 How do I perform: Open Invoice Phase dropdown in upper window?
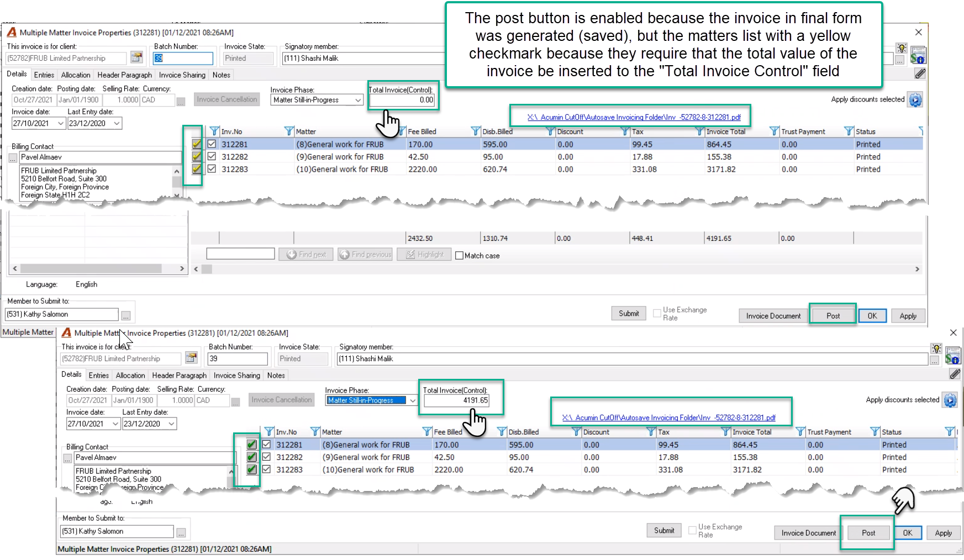(x=358, y=100)
